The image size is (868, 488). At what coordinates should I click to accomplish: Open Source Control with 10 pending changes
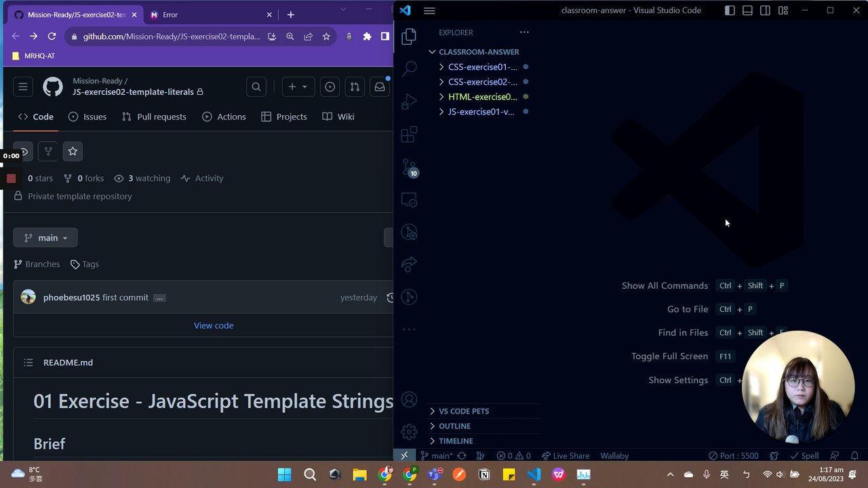coord(409,167)
